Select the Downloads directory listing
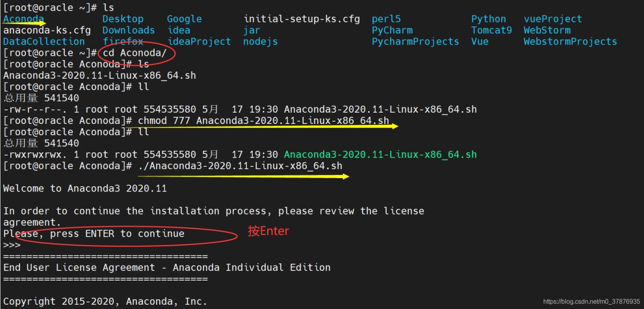The height and width of the screenshot is (309, 644). click(128, 30)
